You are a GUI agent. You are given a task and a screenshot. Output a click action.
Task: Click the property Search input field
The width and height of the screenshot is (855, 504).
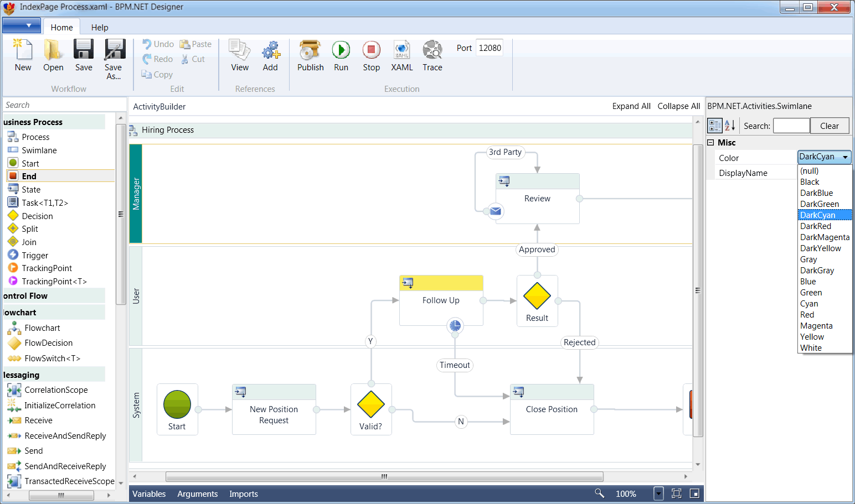tap(791, 126)
